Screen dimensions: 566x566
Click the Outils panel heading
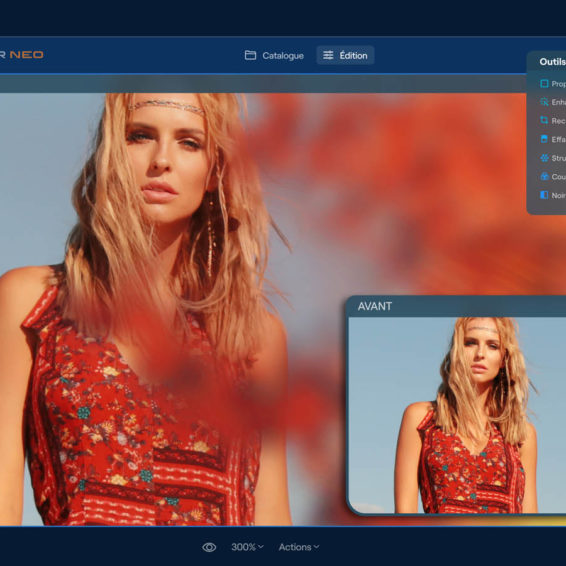click(x=552, y=62)
